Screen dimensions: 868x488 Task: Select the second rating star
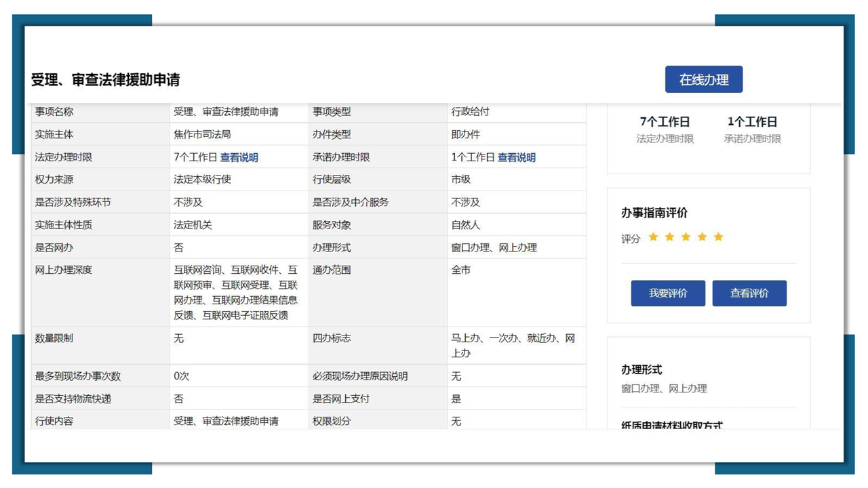669,237
